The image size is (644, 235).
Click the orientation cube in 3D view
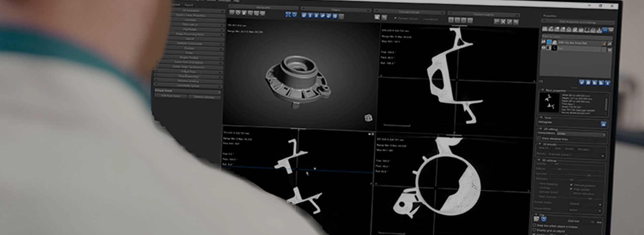[x=368, y=117]
